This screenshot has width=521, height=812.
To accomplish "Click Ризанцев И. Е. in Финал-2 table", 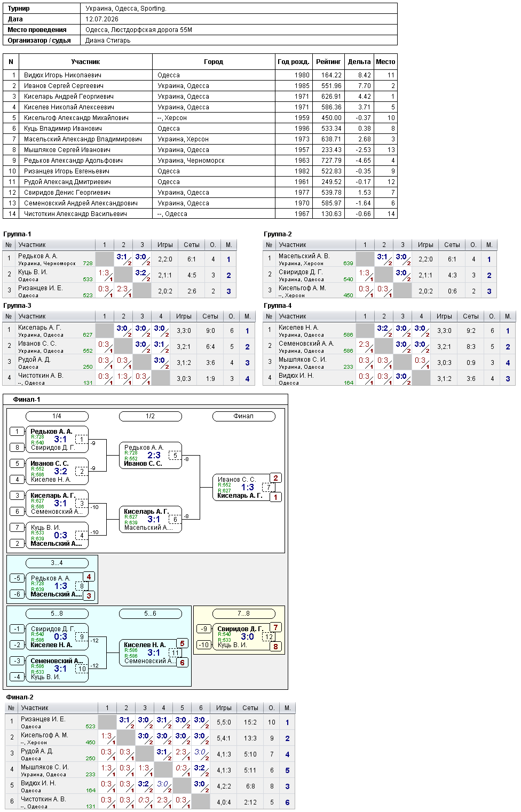I will [x=43, y=719].
